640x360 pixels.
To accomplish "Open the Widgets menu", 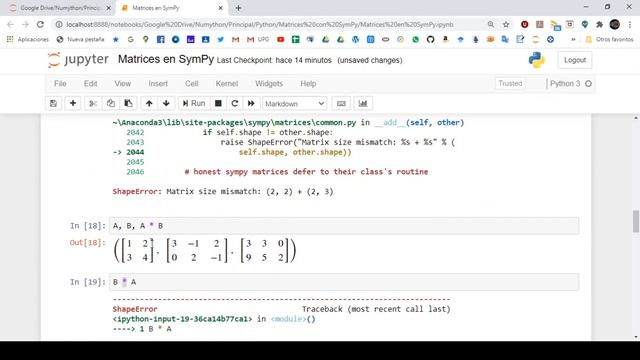I will 269,84.
